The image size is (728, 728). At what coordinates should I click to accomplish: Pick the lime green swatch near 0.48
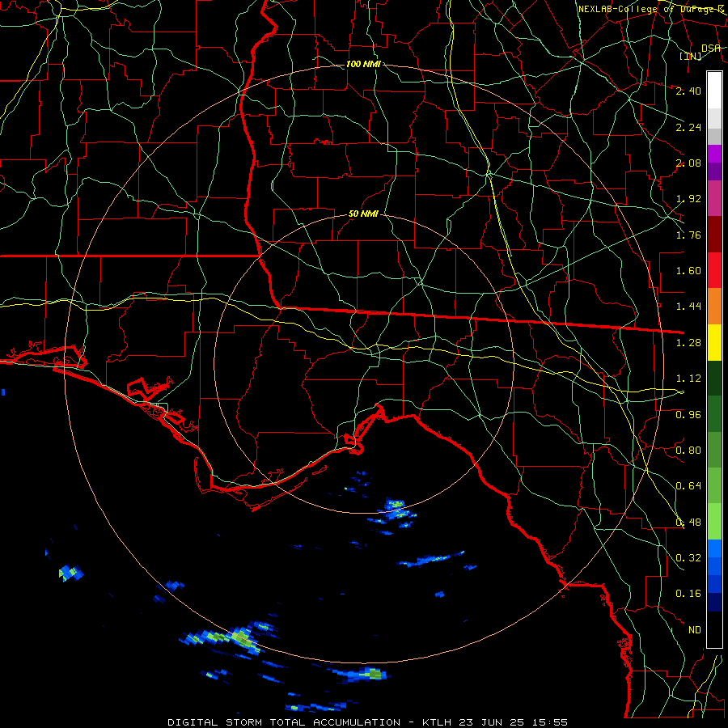(714, 522)
